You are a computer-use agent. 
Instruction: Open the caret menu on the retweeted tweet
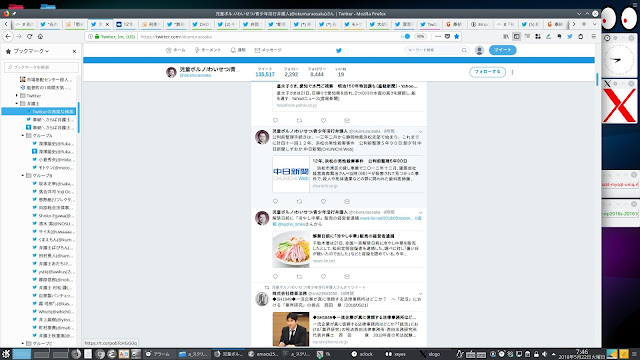pyautogui.click(x=420, y=294)
